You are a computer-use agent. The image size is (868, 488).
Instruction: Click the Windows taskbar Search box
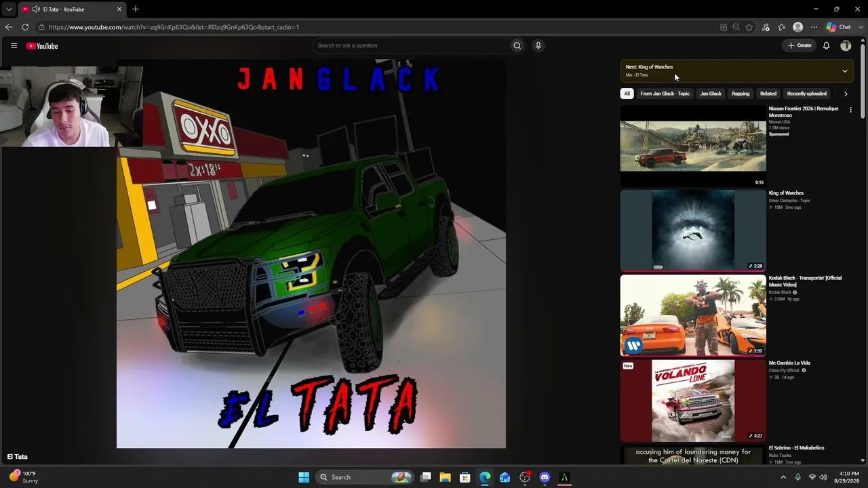366,477
